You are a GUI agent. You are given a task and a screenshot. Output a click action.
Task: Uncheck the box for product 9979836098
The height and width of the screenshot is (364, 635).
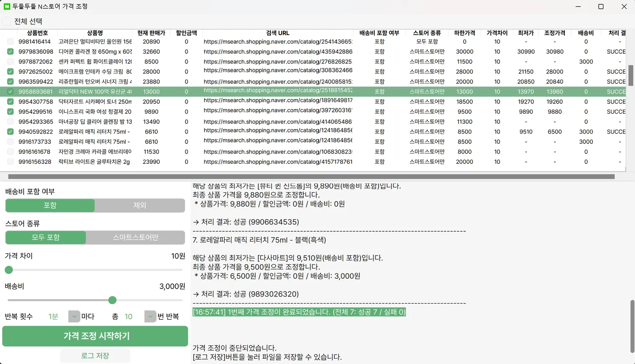click(10, 51)
